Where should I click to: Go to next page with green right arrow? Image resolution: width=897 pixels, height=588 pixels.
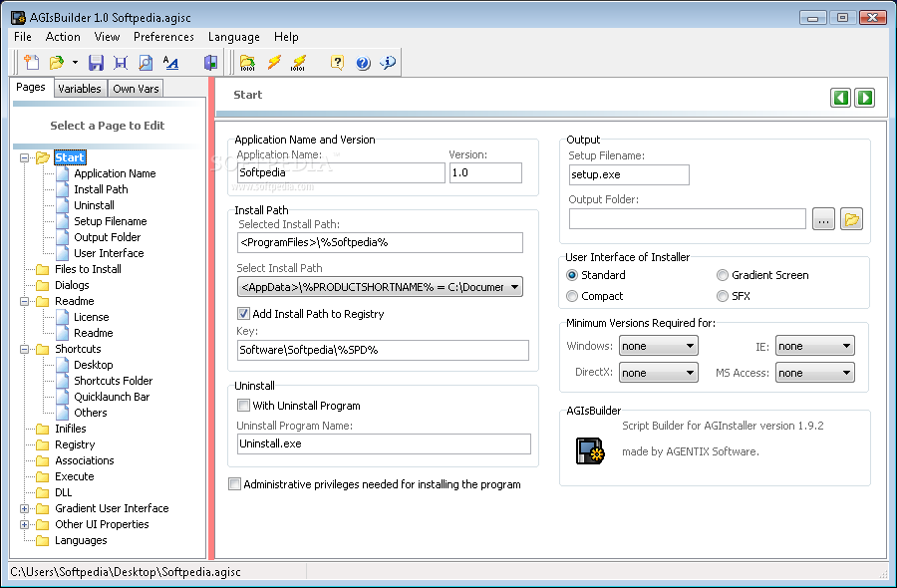pos(864,98)
